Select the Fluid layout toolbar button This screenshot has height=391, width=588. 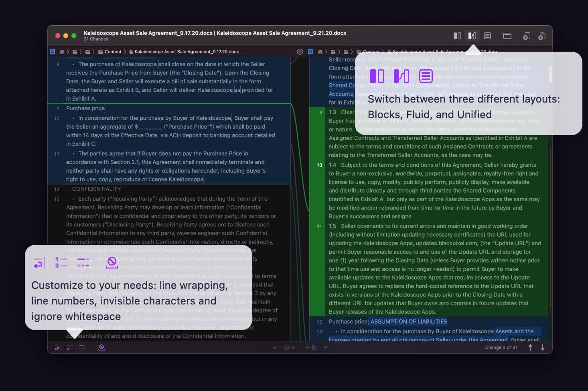pyautogui.click(x=472, y=36)
